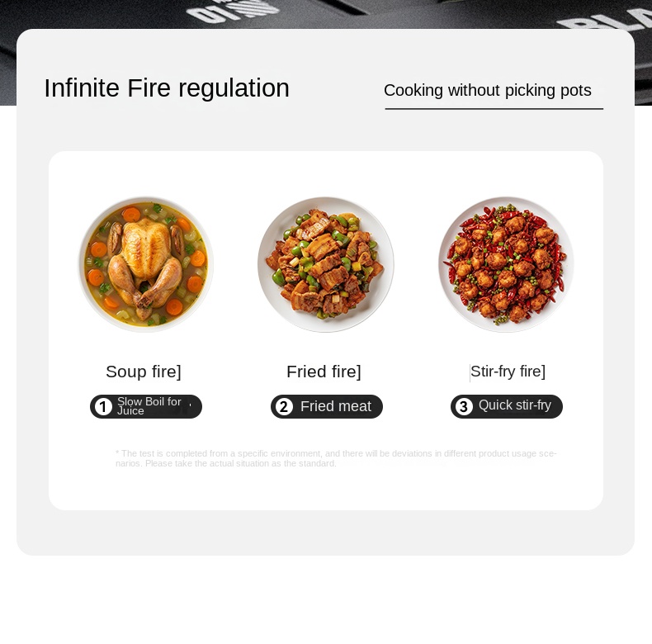
Task: Click the number 2 circle badge
Action: tap(284, 406)
